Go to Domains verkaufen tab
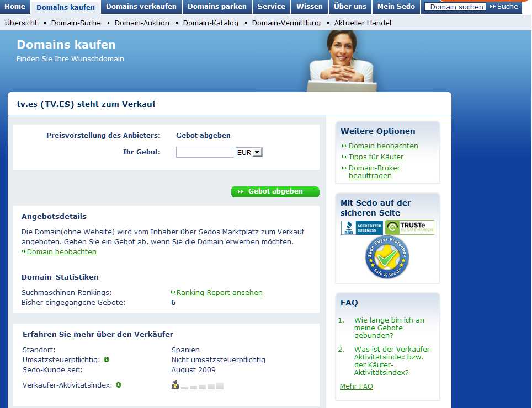532x408 pixels. click(141, 7)
